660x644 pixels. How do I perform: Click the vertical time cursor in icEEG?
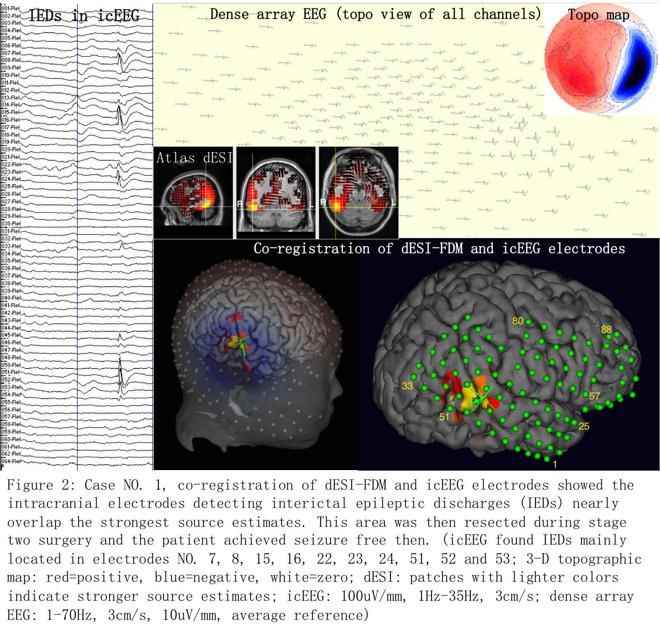(77, 248)
